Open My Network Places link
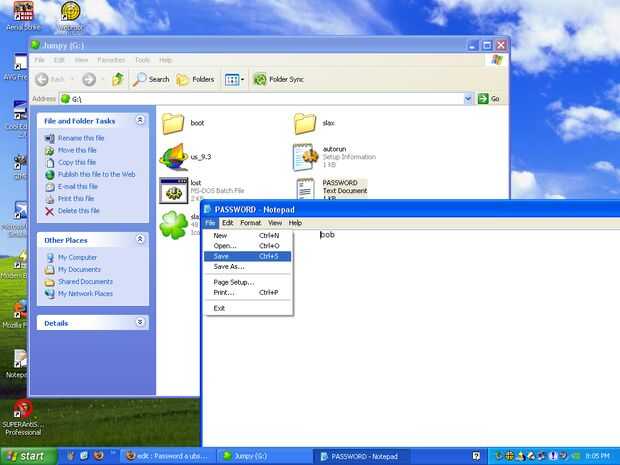Image resolution: width=620 pixels, height=465 pixels. pos(85,294)
